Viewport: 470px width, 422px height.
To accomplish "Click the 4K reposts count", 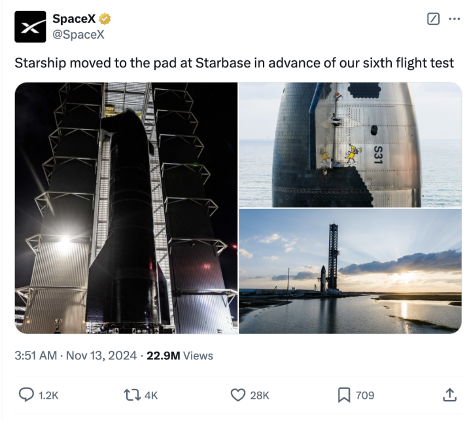I will pos(151,396).
